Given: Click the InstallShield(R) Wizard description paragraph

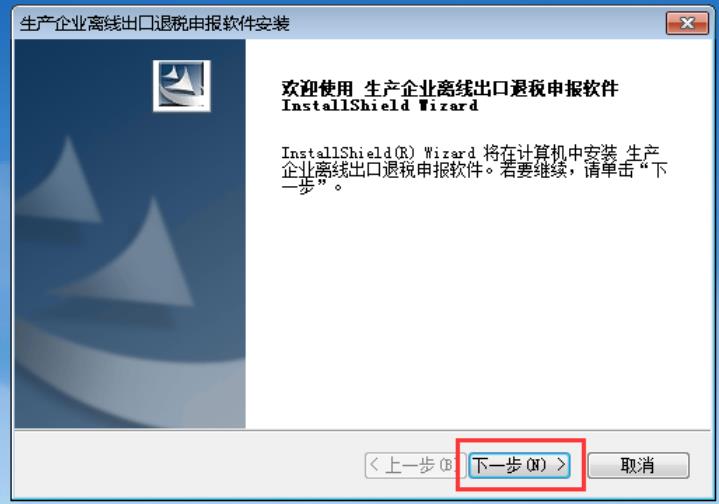Looking at the screenshot, I should (x=474, y=169).
